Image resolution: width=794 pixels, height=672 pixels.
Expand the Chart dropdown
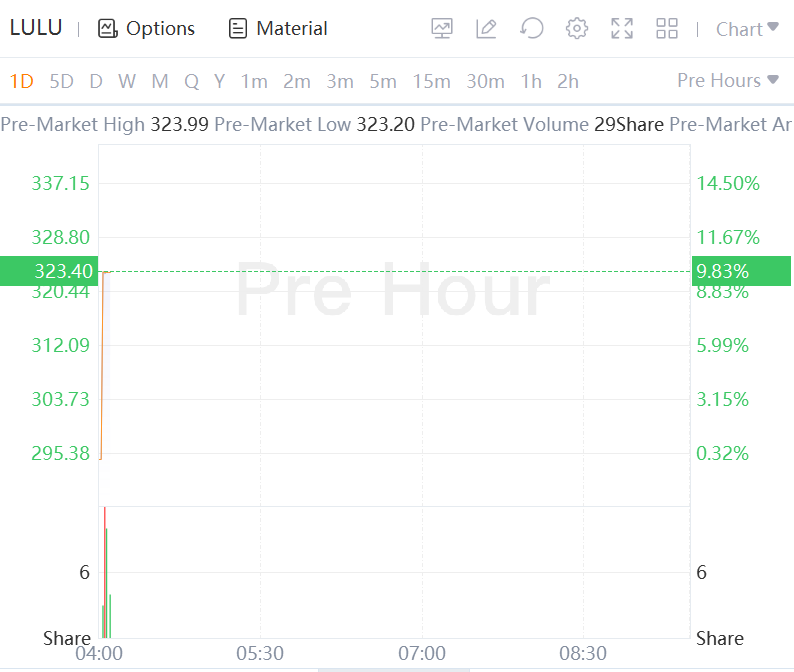[746, 29]
